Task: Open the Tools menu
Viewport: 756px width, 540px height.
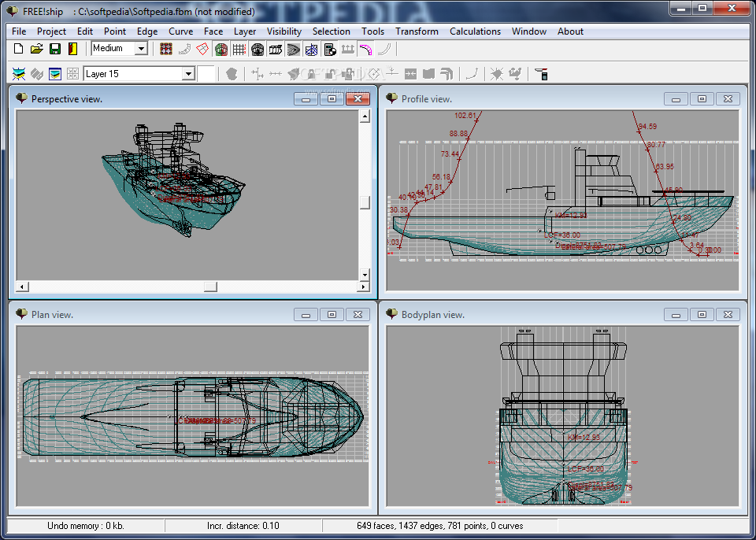Action: pyautogui.click(x=372, y=31)
